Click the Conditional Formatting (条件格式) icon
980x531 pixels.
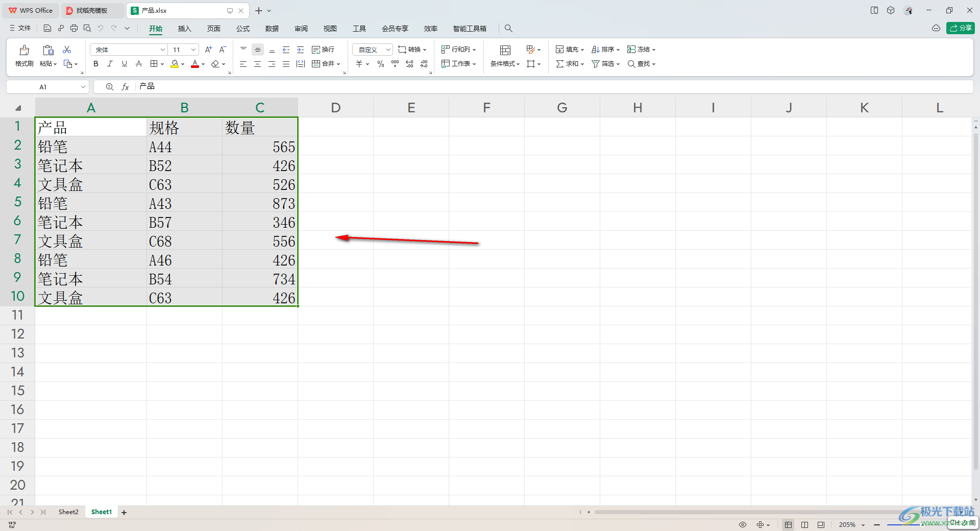click(x=505, y=50)
